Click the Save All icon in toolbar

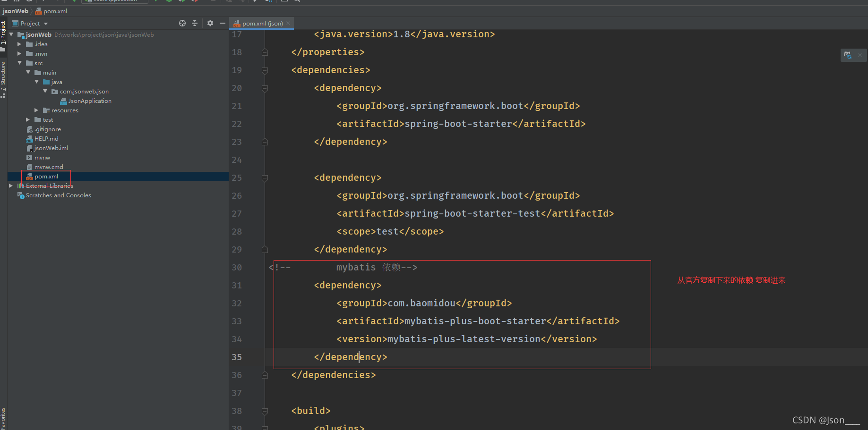pyautogui.click(x=17, y=1)
